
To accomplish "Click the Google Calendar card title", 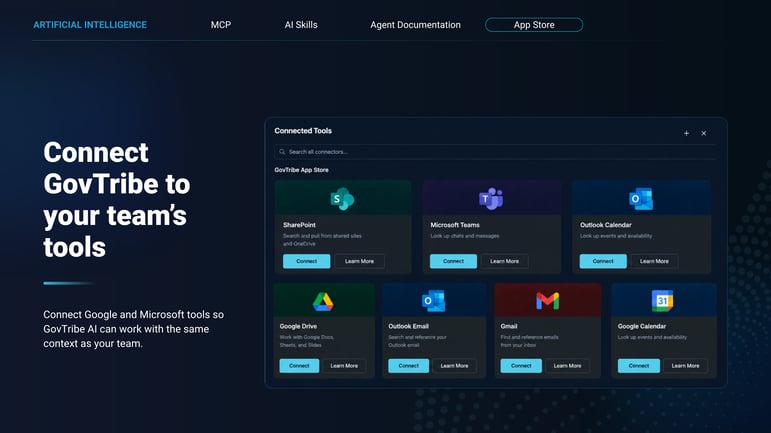I will 642,326.
